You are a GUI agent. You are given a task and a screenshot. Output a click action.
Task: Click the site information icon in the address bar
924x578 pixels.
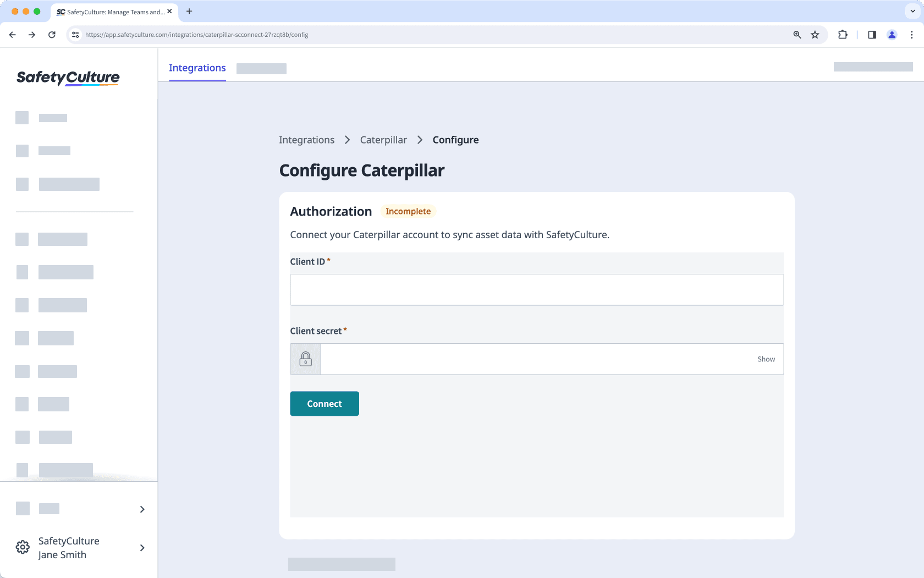[74, 34]
